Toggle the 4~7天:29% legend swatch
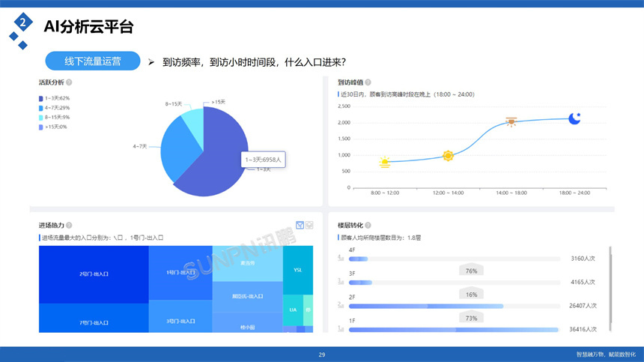This screenshot has height=362, width=644. [x=40, y=108]
